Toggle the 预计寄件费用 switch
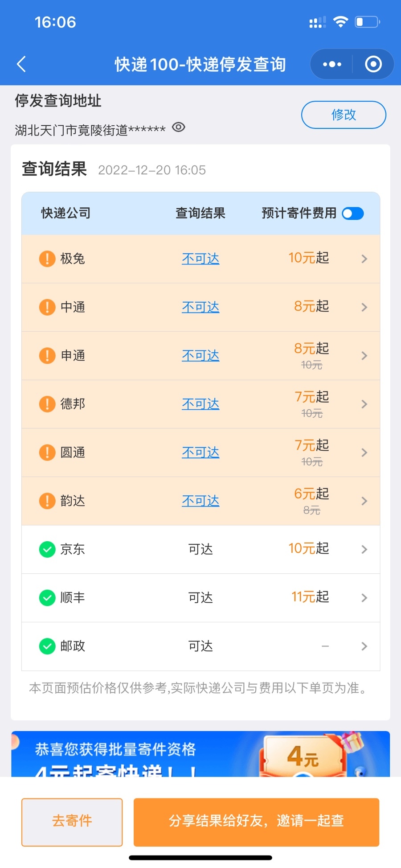Viewport: 401px width, 868px height. click(353, 214)
